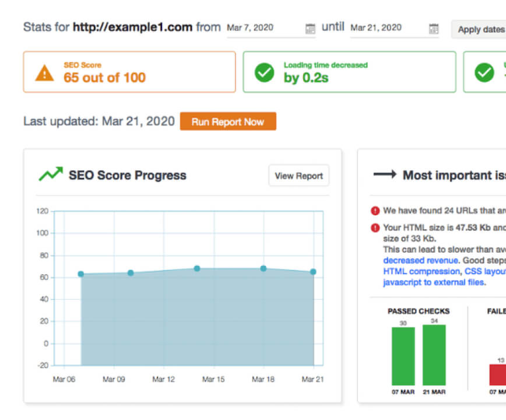The image size is (506, 420).
Task: Select the Mar 21 data point on chart
Action: (x=313, y=272)
